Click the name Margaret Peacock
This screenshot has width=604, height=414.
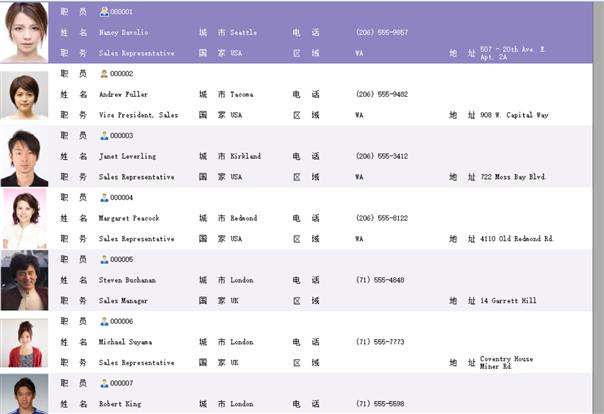[x=129, y=218]
